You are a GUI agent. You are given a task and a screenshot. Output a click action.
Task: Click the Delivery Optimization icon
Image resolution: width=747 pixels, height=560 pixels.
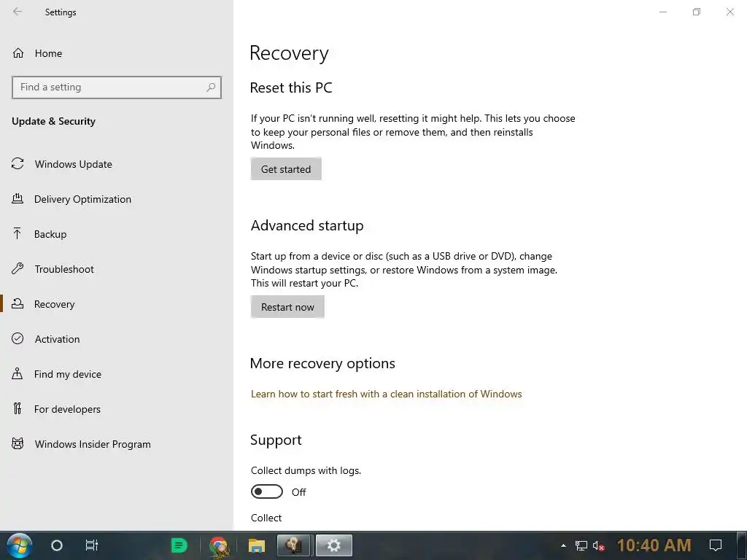(18, 198)
